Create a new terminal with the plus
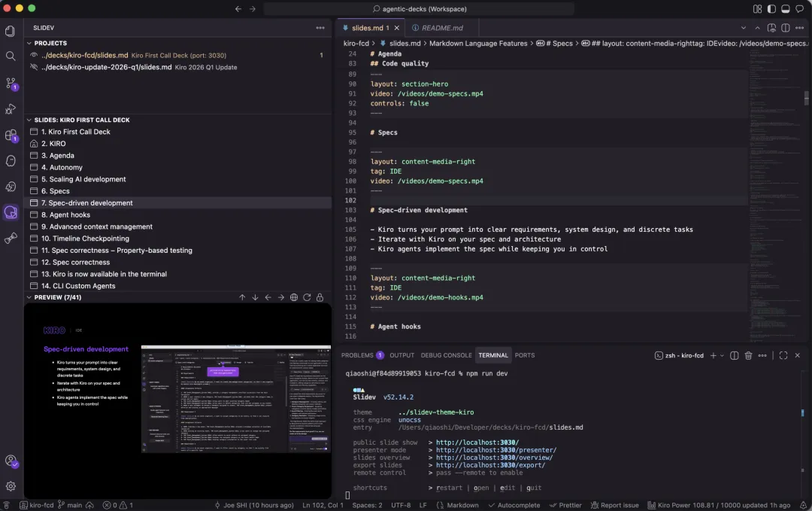The image size is (812, 511). tap(713, 355)
